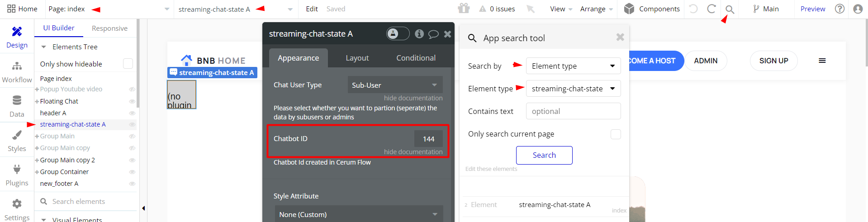Toggle visibility of Popup Youtube video
The width and height of the screenshot is (868, 222).
pyautogui.click(x=132, y=90)
